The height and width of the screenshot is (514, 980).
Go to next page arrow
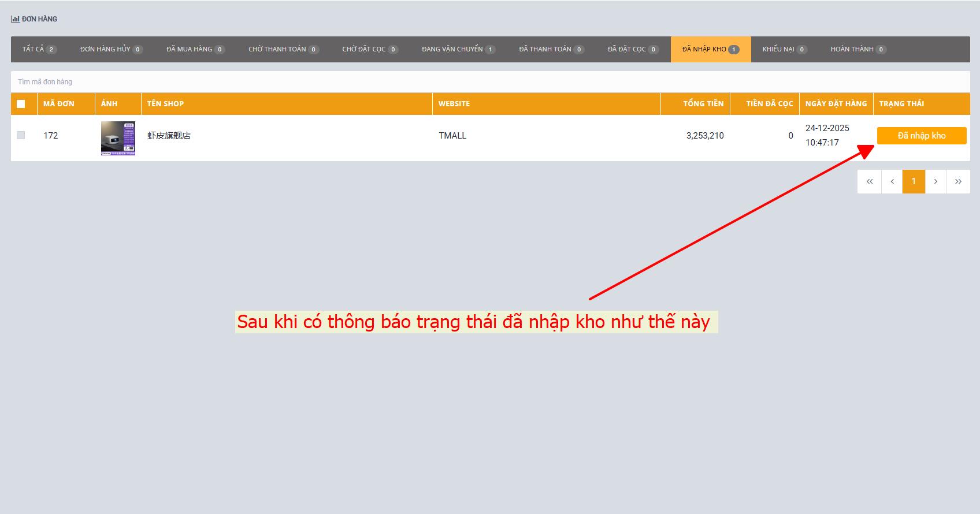(x=936, y=181)
